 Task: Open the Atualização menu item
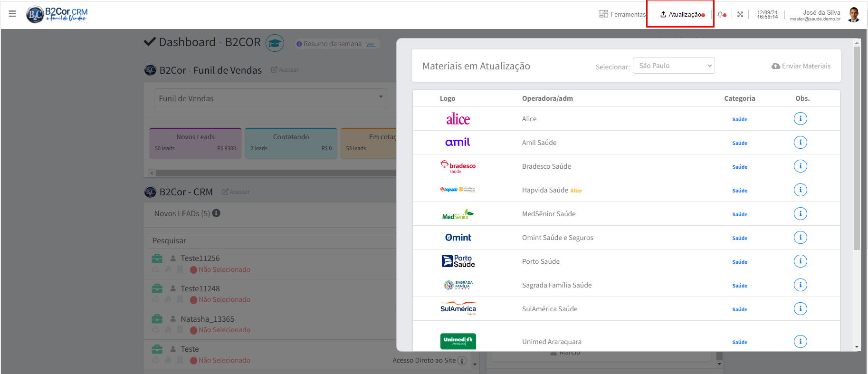(x=682, y=14)
